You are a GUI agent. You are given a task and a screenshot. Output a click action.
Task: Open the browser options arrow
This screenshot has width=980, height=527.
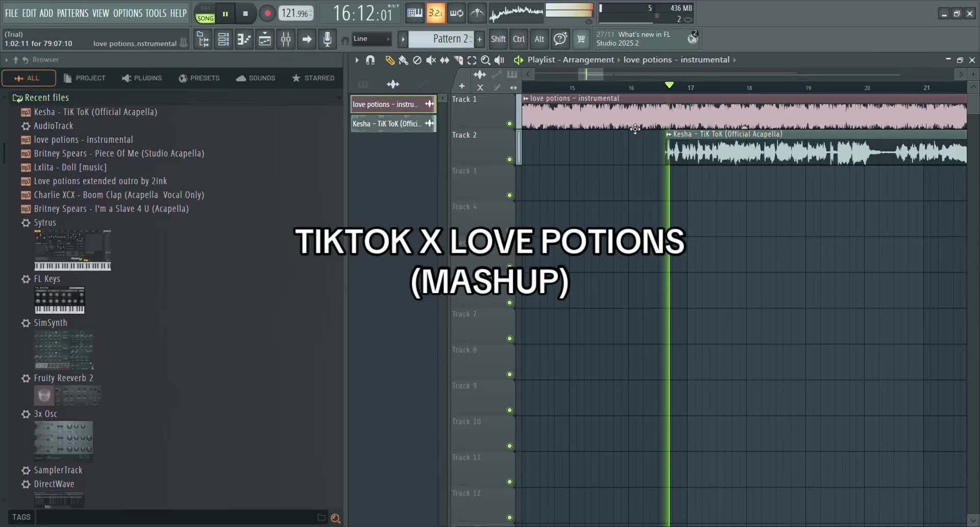(x=7, y=60)
